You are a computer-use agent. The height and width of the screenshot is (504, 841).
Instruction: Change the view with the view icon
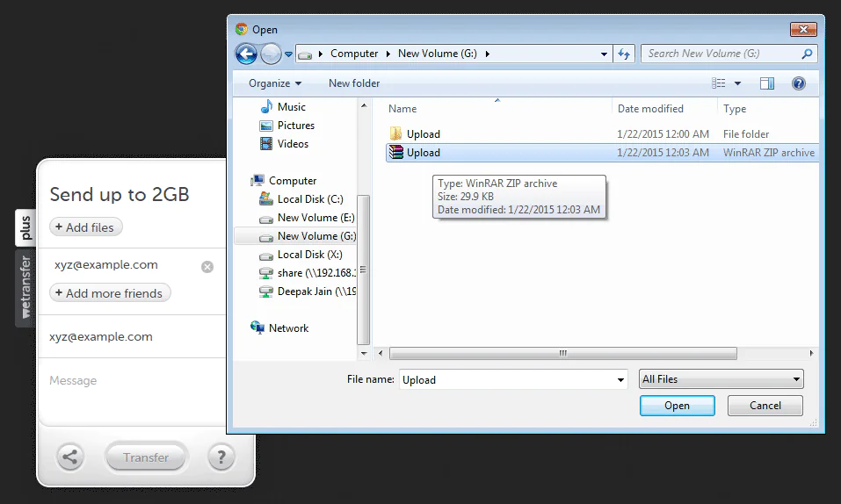coord(719,83)
